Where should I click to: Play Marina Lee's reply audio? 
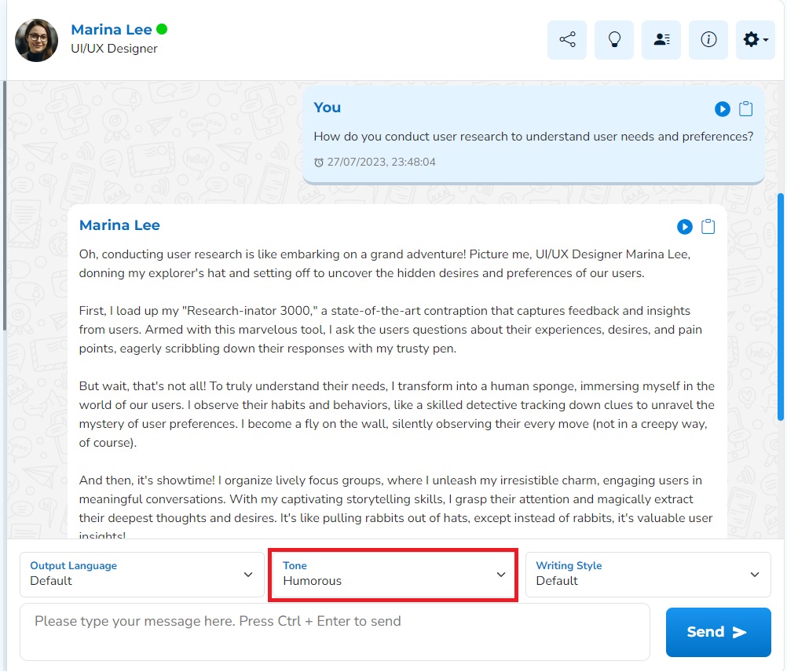point(685,227)
